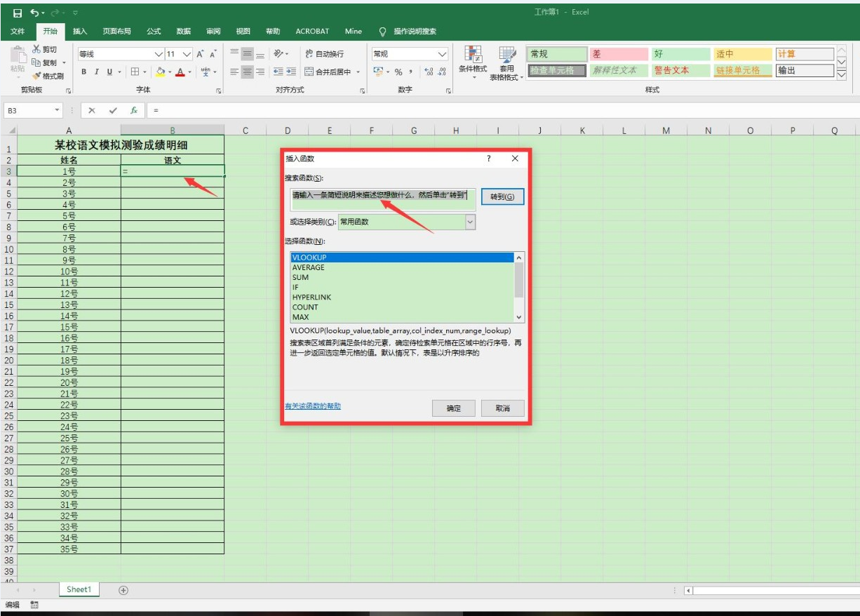Screen dimensions: 860x616
Task: Cut selection with the 剪切 scissors
Action: [45, 50]
